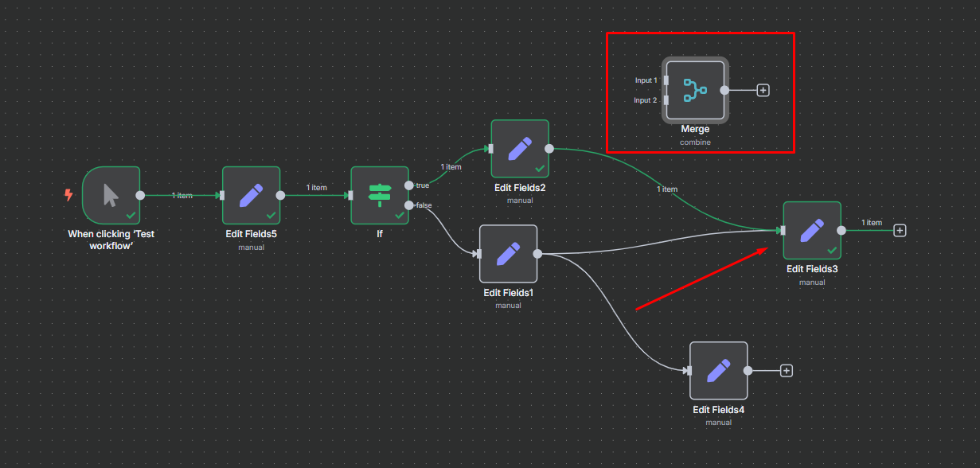Click the 'When clicking Test workflow' label
Viewport: 980px width, 468px height.
pyautogui.click(x=111, y=240)
